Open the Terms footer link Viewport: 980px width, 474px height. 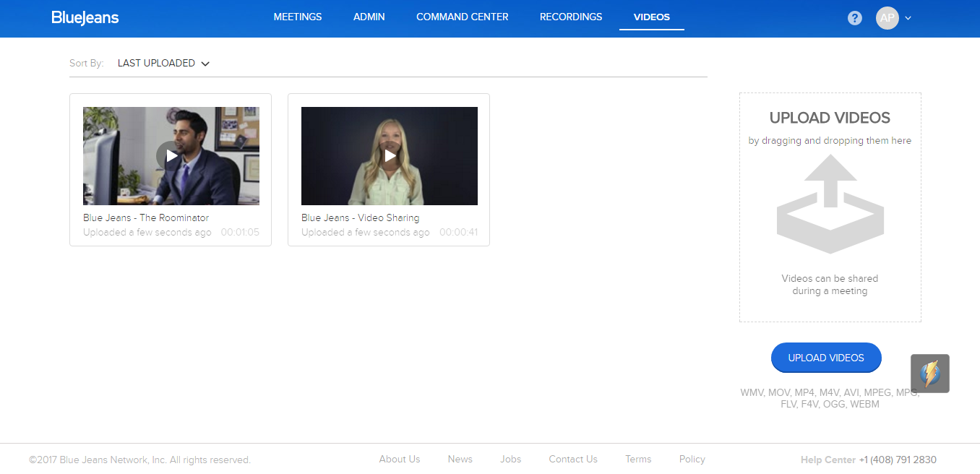638,459
